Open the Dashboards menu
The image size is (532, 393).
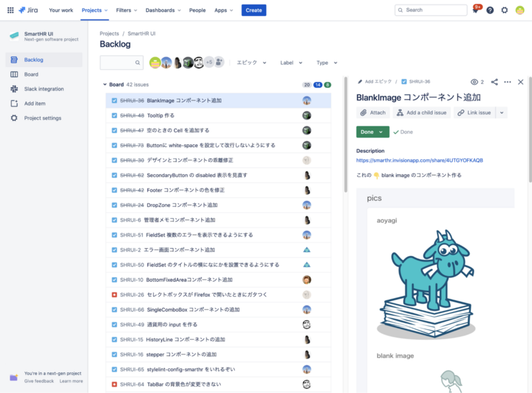(x=161, y=10)
